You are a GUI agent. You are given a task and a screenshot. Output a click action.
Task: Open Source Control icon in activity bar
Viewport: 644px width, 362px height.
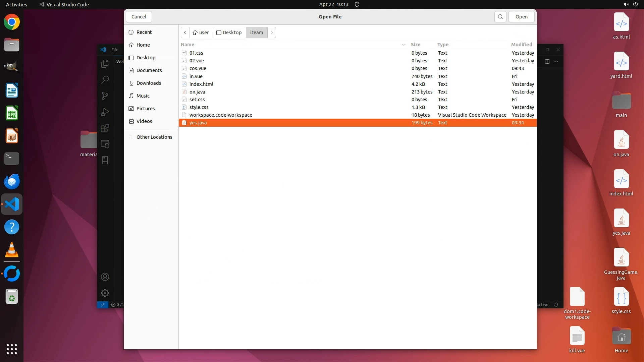click(105, 96)
